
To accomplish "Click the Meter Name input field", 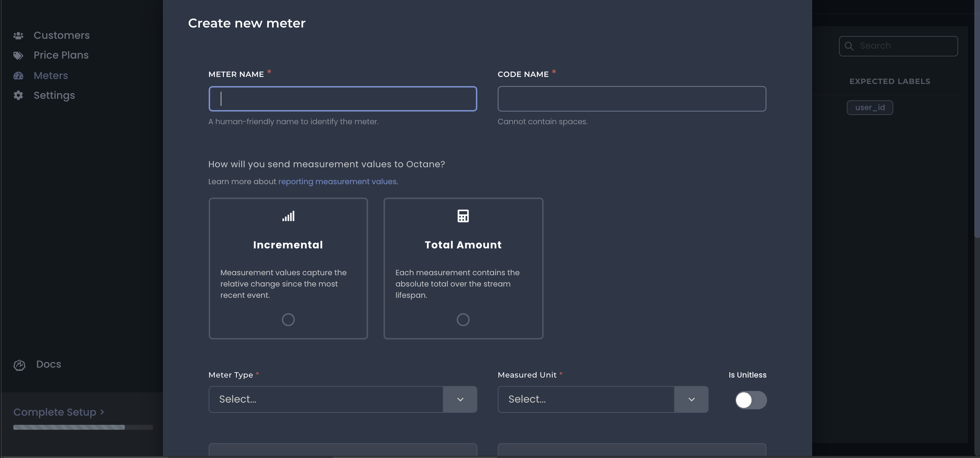I will click(343, 98).
